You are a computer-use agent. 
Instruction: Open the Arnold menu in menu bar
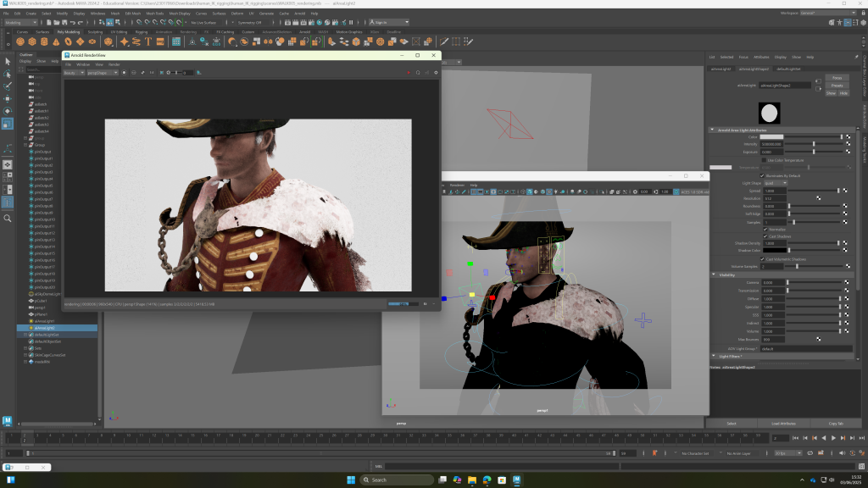(x=299, y=14)
